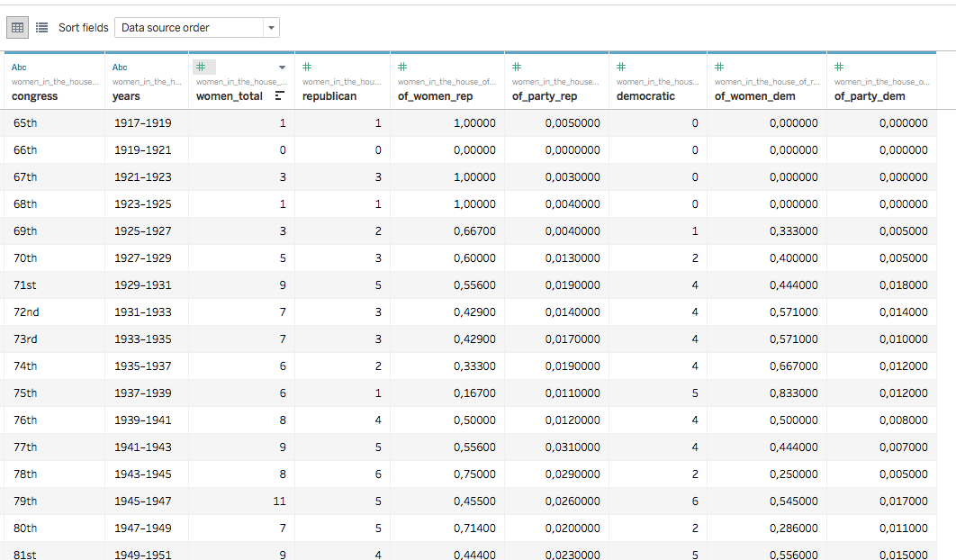The height and width of the screenshot is (560, 956).
Task: Click the # icon on of_party_dem
Action: 838,67
